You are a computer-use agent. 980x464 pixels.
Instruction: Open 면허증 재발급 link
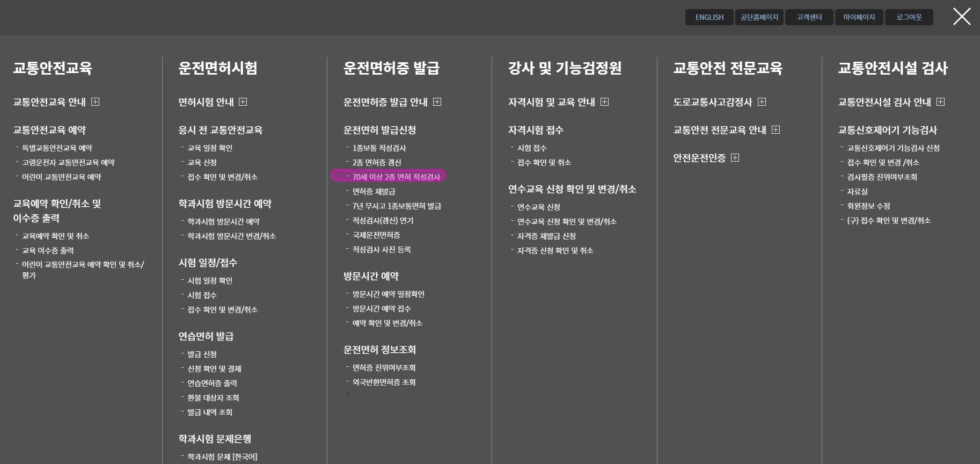(x=374, y=191)
